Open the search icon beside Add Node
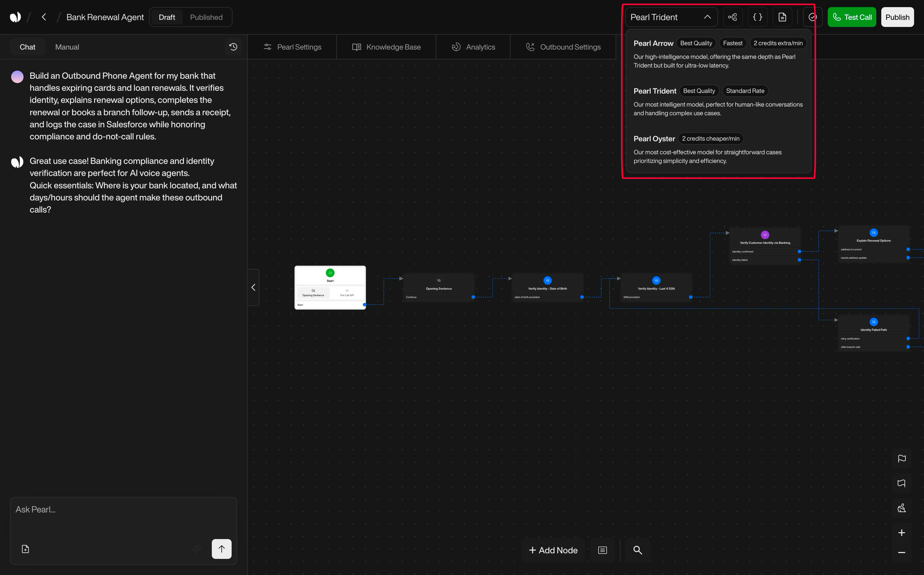 coord(637,550)
